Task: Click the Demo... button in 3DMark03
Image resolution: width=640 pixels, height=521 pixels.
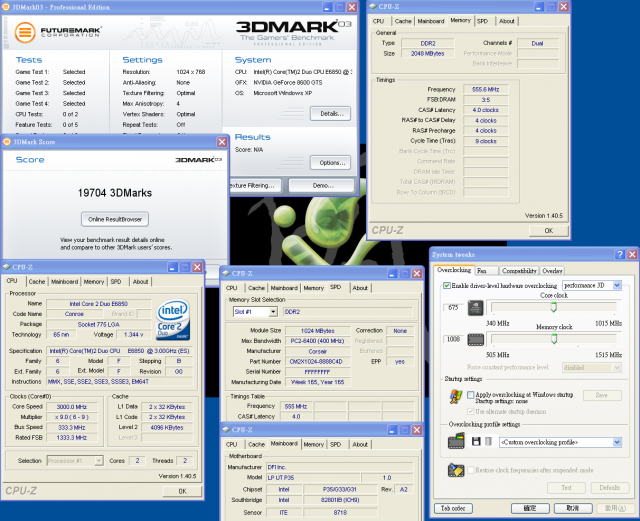Action: point(322,185)
